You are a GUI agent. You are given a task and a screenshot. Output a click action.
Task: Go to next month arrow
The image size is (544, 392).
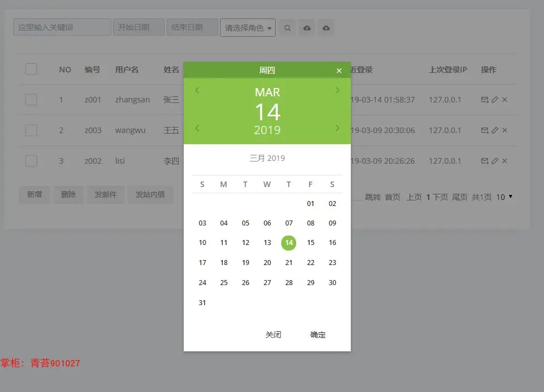click(337, 91)
